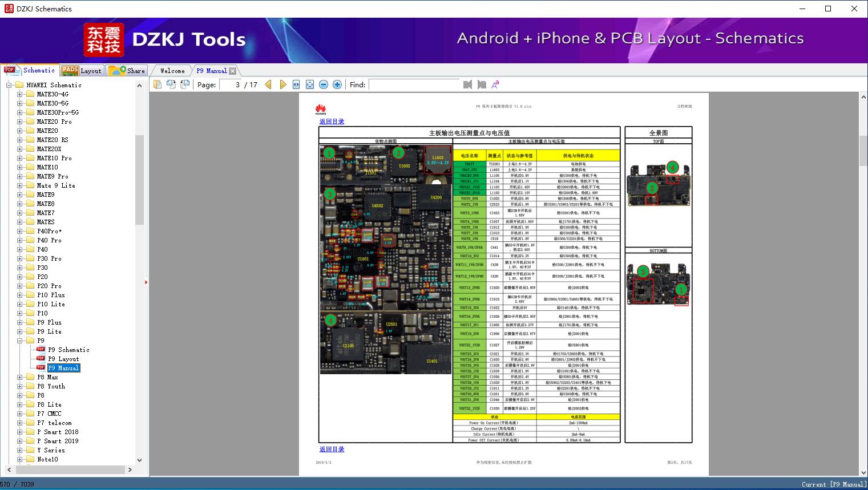The height and width of the screenshot is (490, 868).
Task: Click the fit width icon
Action: pyautogui.click(x=296, y=84)
